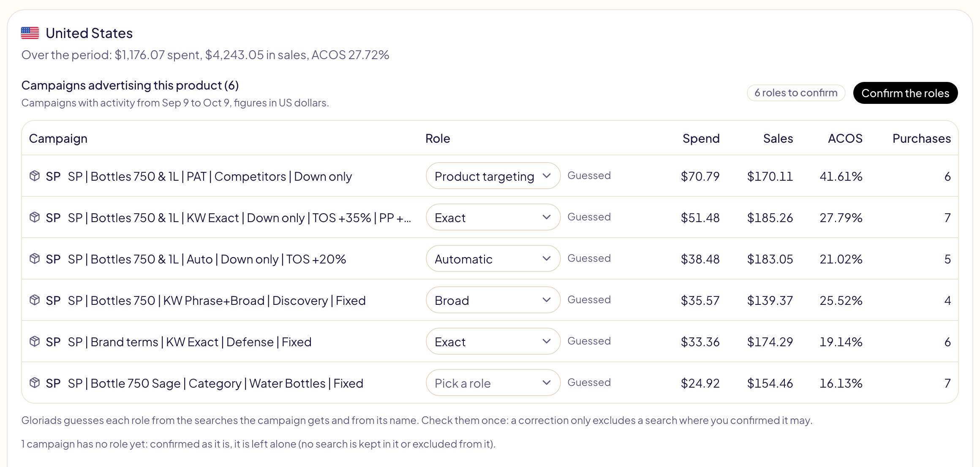Select the PAT Competitors Down only campaign name
This screenshot has width=980, height=467.
[x=210, y=176]
